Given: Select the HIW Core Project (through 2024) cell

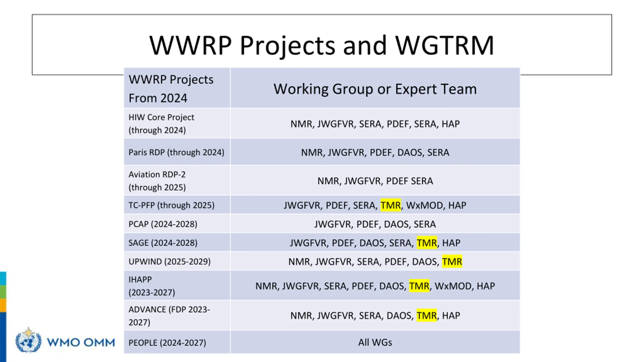Looking at the screenshot, I should pyautogui.click(x=177, y=123).
